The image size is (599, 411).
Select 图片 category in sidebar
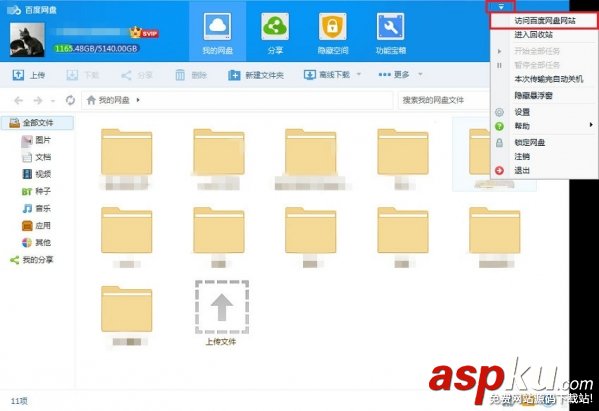(36, 140)
